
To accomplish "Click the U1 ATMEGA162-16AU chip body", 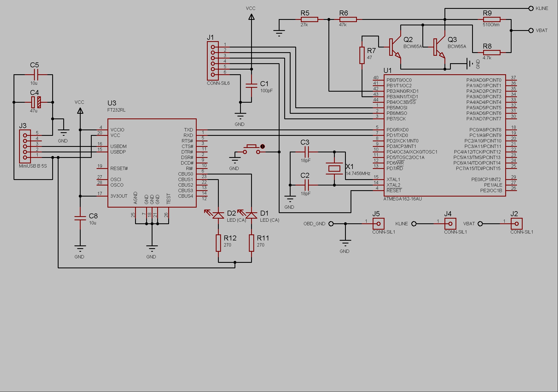I will [x=445, y=135].
